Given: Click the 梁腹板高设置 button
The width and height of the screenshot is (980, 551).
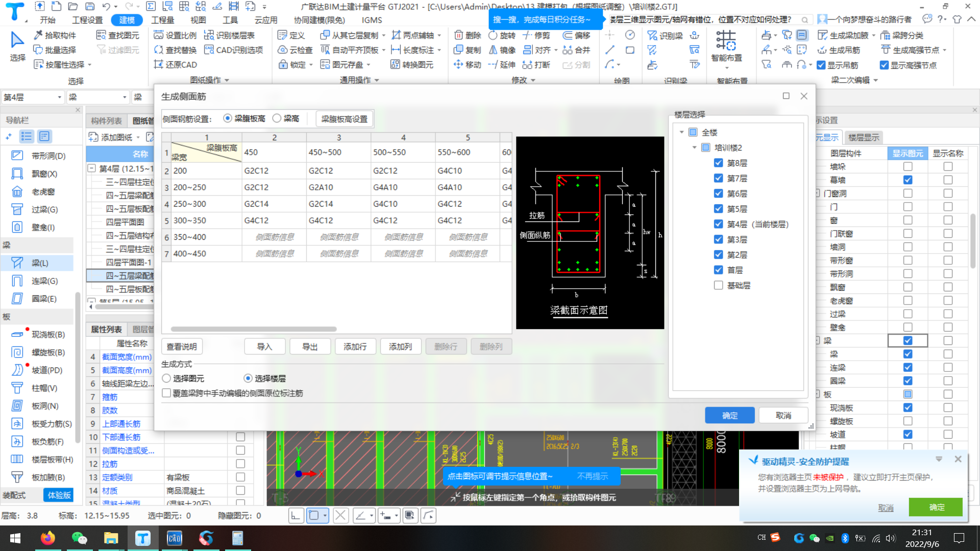Looking at the screenshot, I should [x=345, y=119].
